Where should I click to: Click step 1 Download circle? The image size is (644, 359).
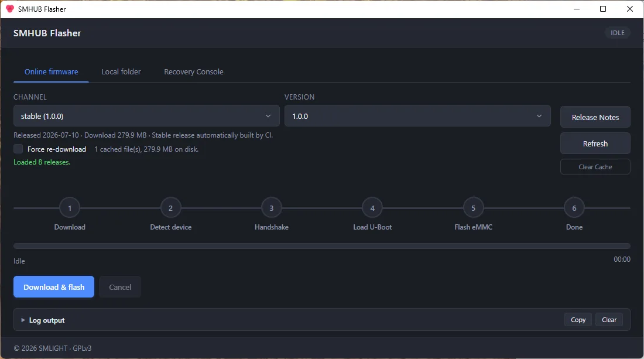click(70, 208)
